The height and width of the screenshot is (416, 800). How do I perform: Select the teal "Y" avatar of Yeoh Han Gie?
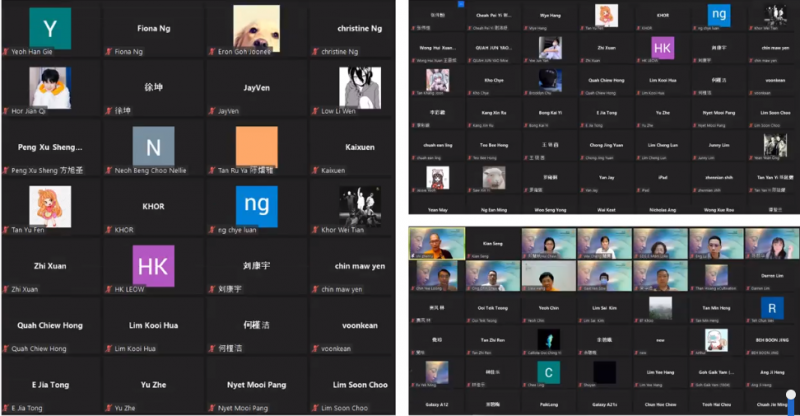[51, 26]
